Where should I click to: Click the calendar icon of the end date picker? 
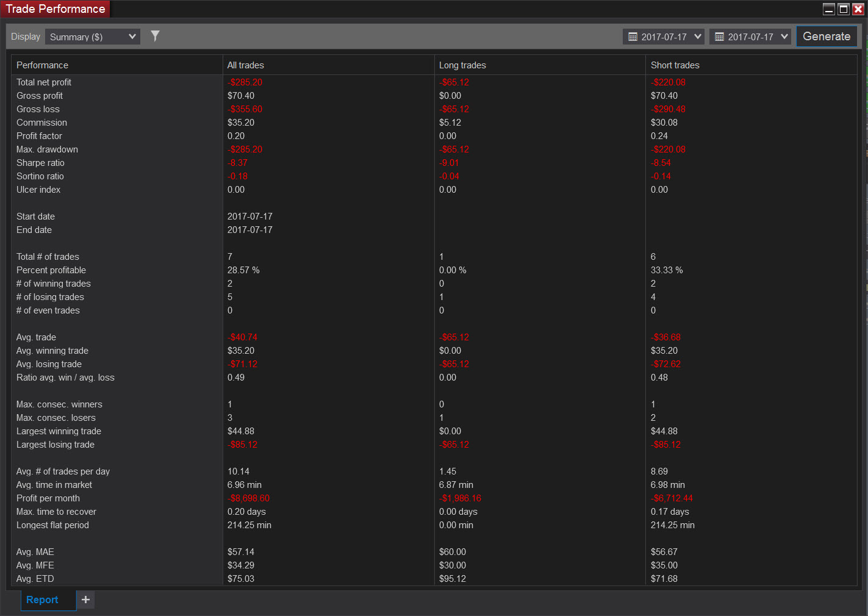tap(719, 37)
